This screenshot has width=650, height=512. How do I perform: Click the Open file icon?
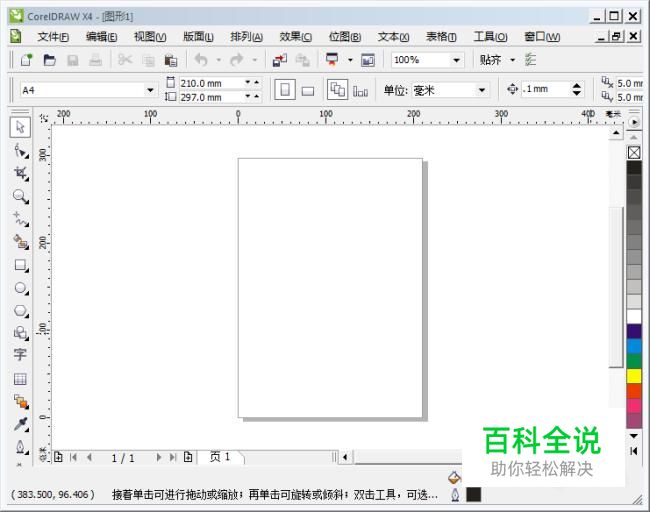pos(49,60)
